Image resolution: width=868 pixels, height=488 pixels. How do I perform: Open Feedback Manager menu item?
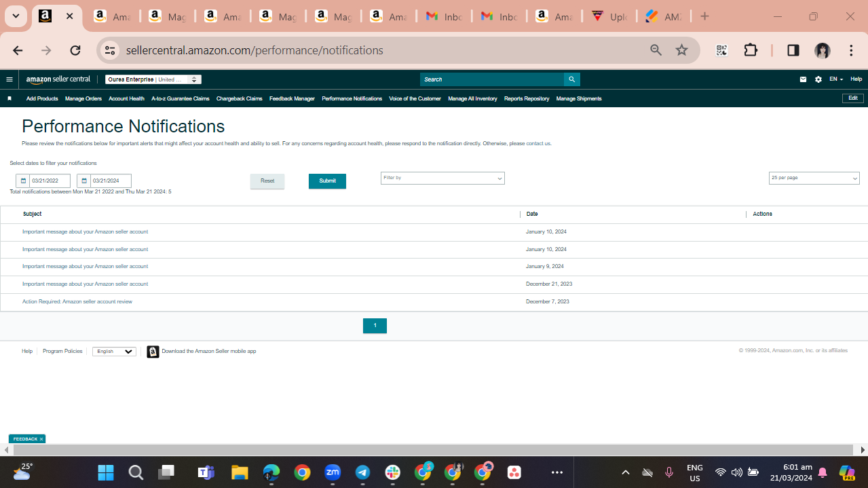[x=292, y=98]
